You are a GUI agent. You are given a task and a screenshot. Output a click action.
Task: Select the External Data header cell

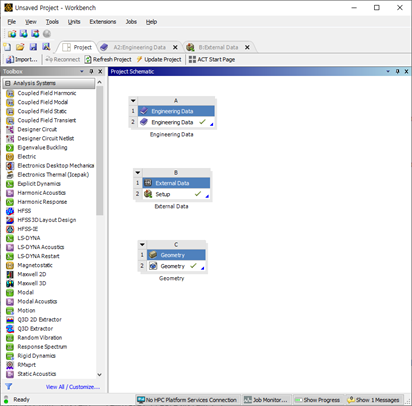pos(176,183)
